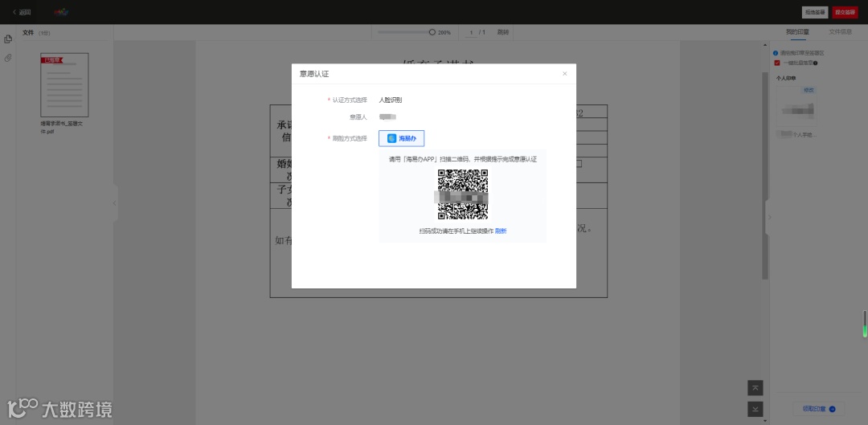Select the PDF file thumbnail
Image resolution: width=868 pixels, height=425 pixels.
[x=64, y=84]
